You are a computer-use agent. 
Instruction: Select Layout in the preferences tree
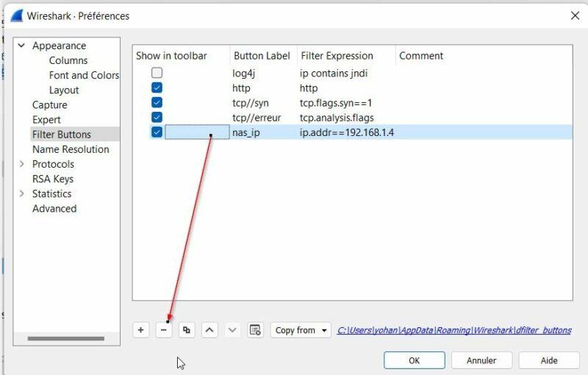click(x=64, y=90)
